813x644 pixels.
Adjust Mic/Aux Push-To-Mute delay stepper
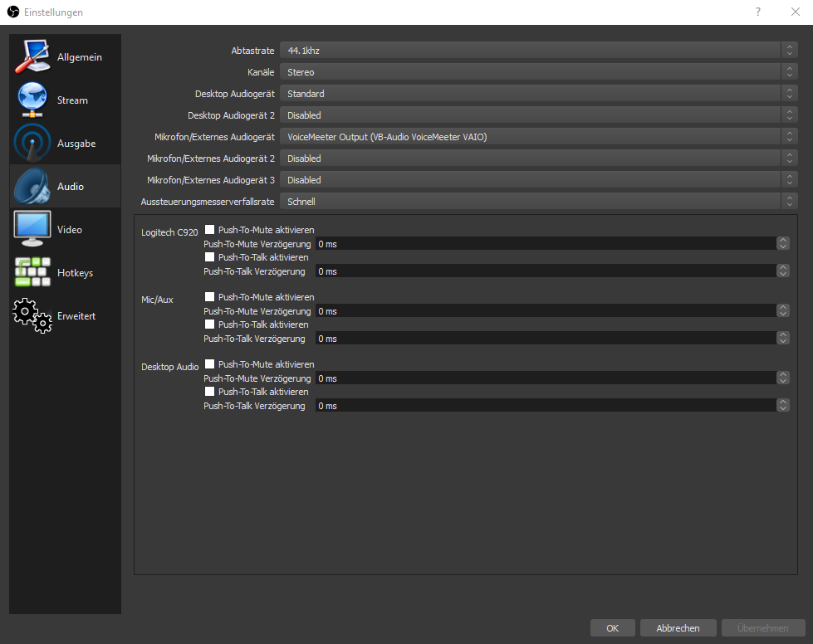pyautogui.click(x=783, y=311)
